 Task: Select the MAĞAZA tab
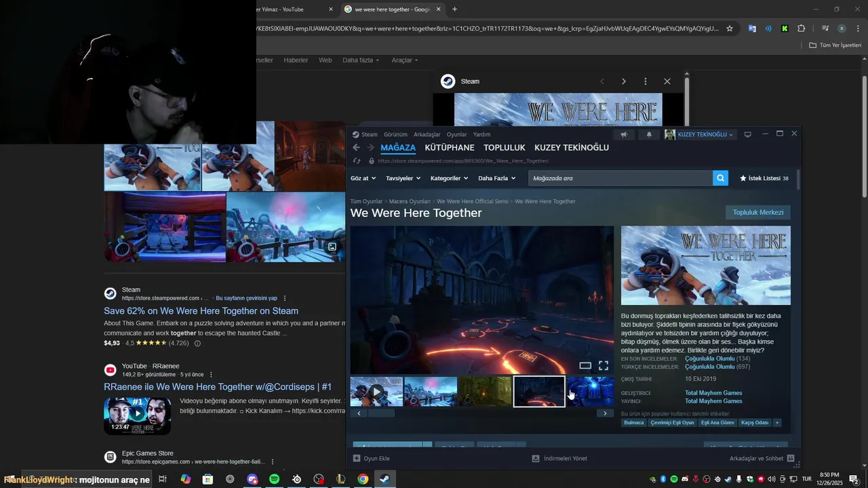point(398,148)
